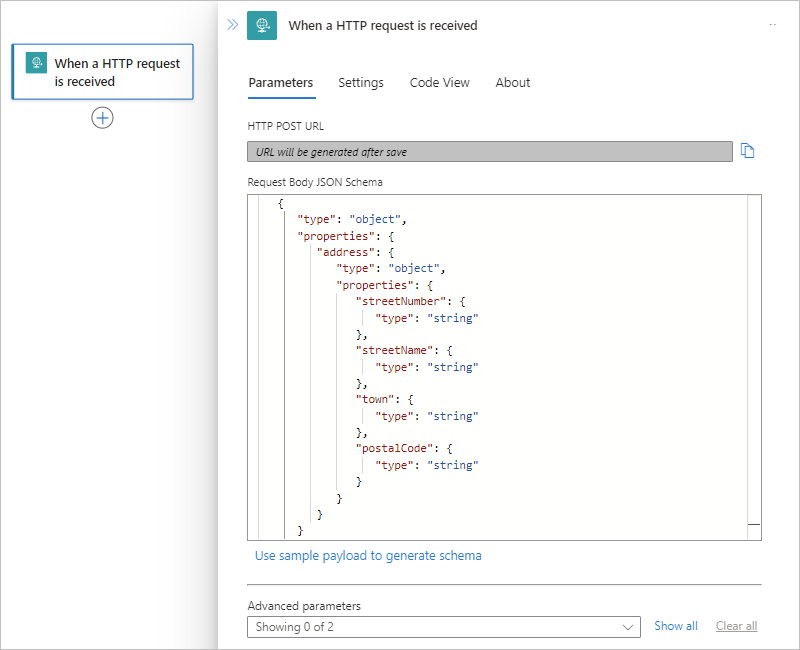This screenshot has height=650, width=800.
Task: Click the schema editor's vertical scrollbar track
Action: coord(753,360)
